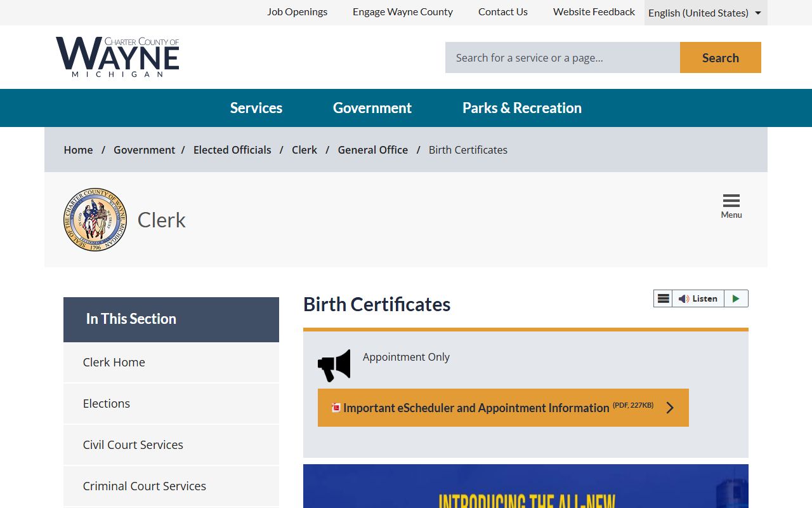Screen dimensions: 812x508
Task: Click the Clerk department heading
Action: (162, 220)
